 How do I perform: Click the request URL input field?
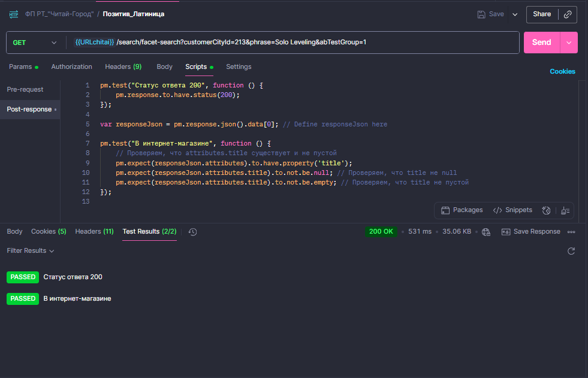293,43
